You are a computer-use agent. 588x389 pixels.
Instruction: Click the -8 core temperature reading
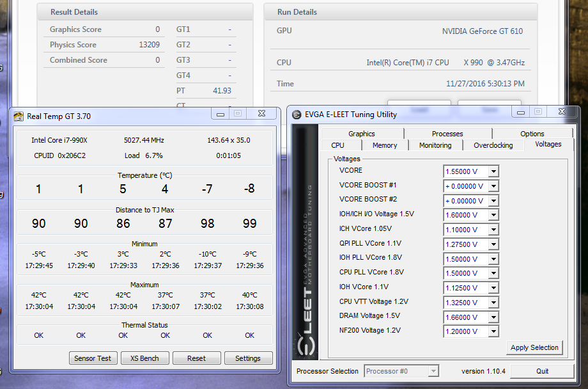pyautogui.click(x=249, y=189)
